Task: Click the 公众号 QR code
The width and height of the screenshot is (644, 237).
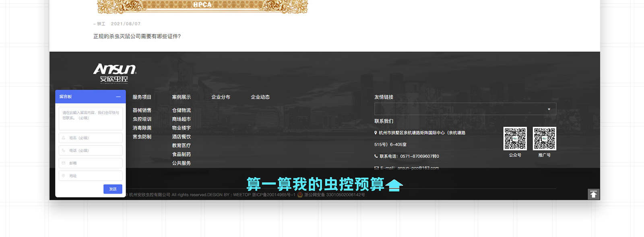Action: coord(515,139)
